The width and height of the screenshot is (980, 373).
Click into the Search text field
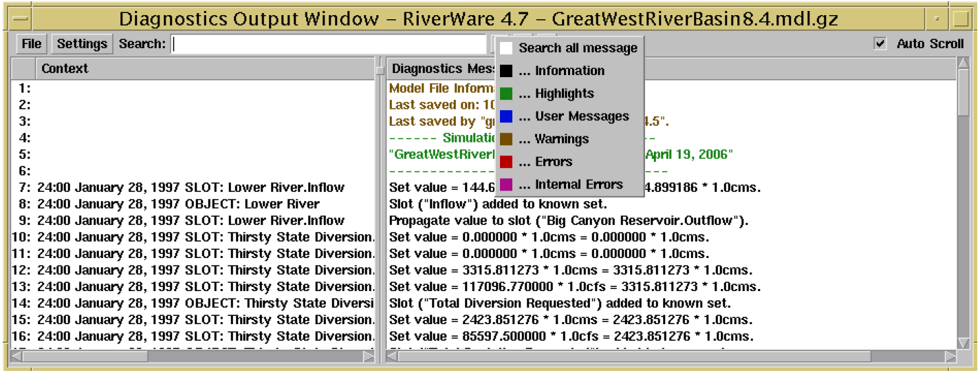pos(329,44)
